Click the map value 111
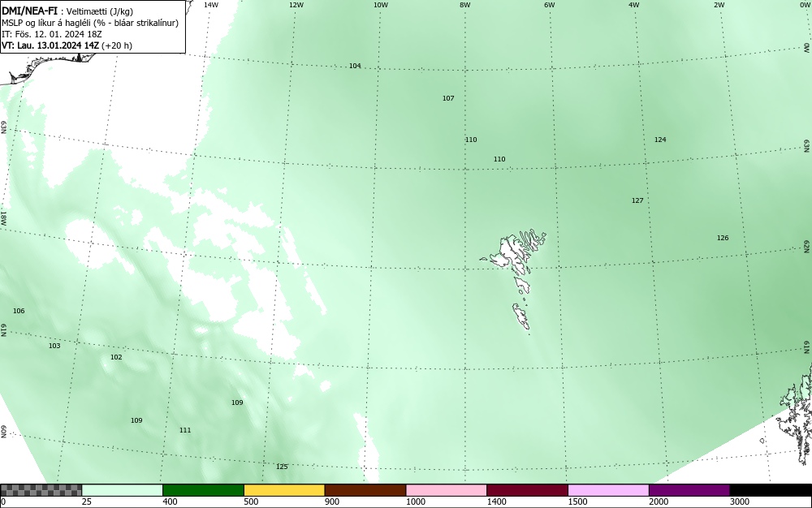 185,430
